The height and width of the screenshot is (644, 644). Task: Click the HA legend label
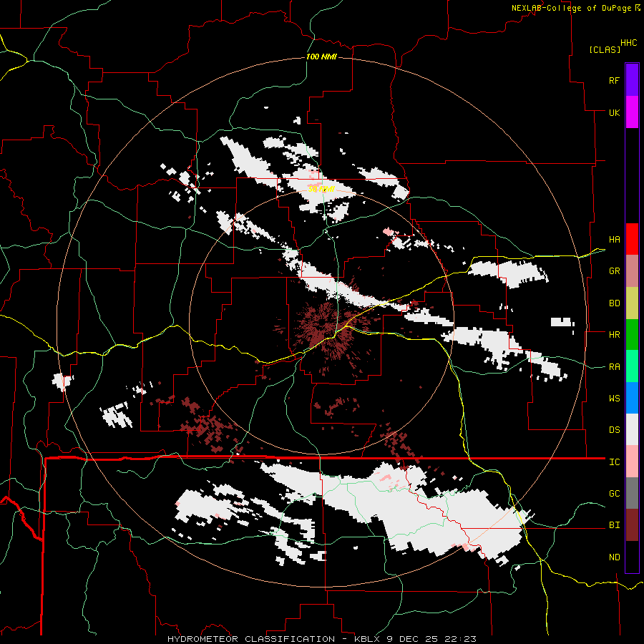click(614, 239)
